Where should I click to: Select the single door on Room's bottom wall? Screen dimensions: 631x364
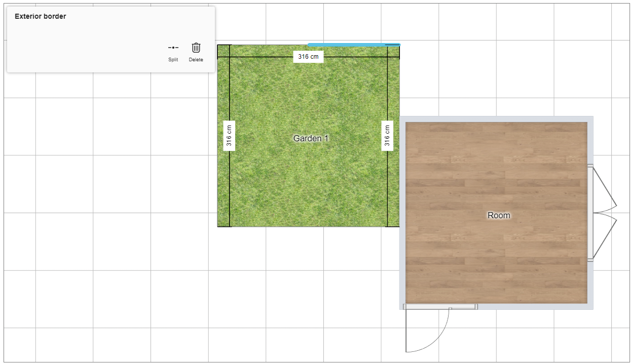440,306
